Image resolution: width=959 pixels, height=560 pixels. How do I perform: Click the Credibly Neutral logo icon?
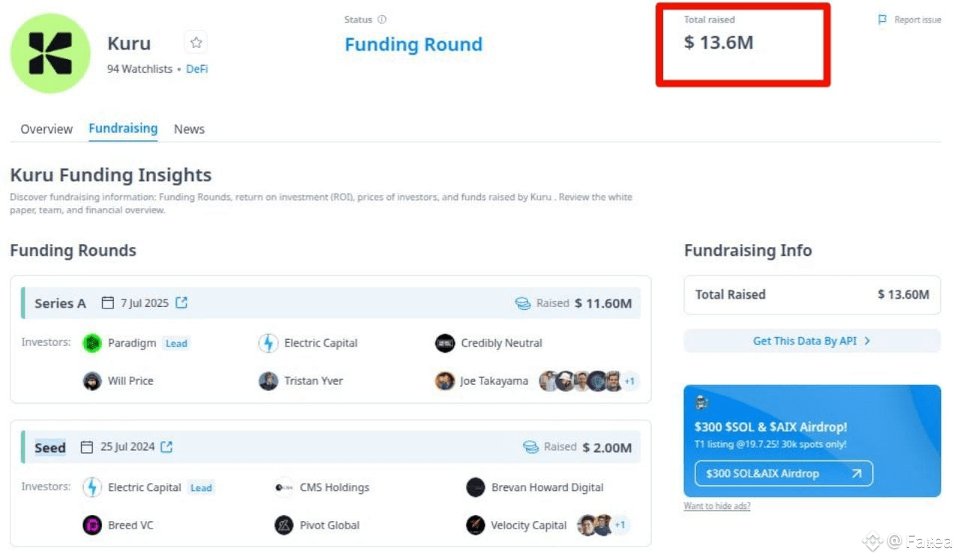[445, 343]
